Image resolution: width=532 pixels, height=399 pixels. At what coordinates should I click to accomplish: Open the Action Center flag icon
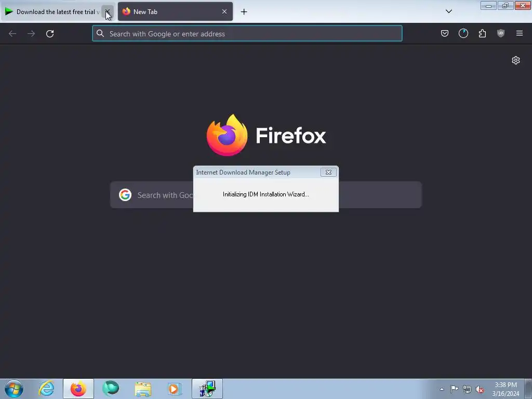(x=454, y=389)
